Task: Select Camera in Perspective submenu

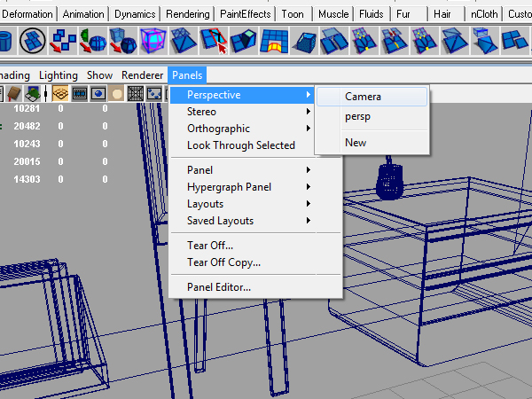Action: [372, 97]
